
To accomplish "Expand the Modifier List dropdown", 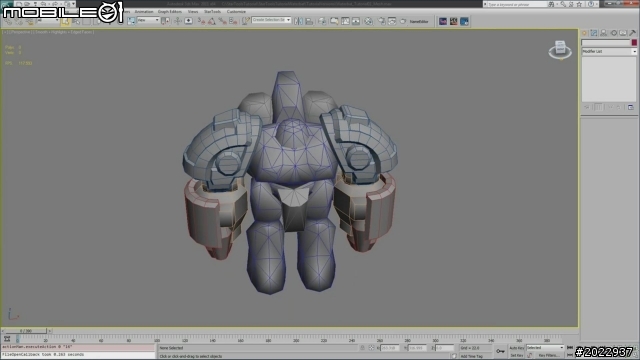I will click(x=609, y=51).
